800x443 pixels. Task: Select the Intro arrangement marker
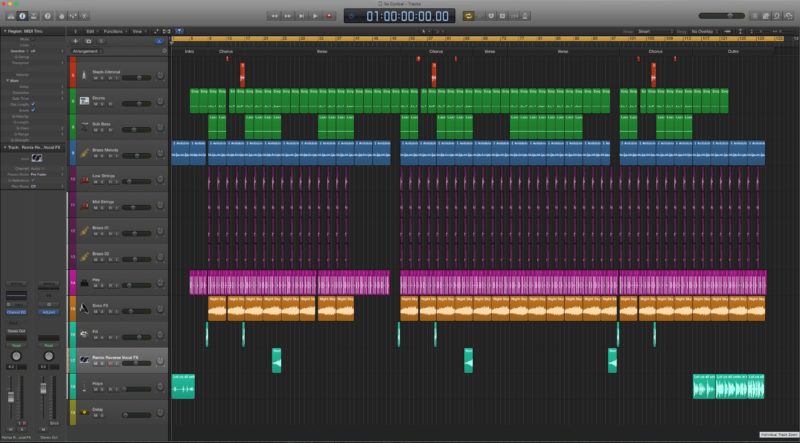point(189,52)
